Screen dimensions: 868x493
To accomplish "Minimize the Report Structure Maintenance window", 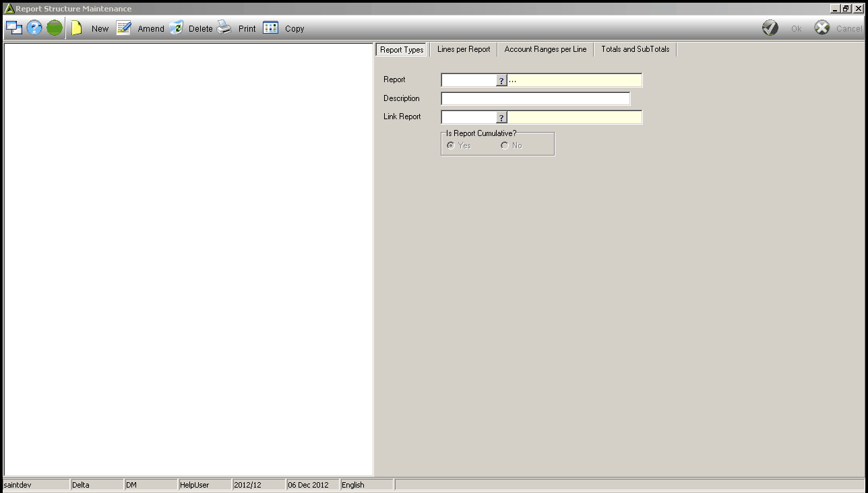I will coord(835,9).
